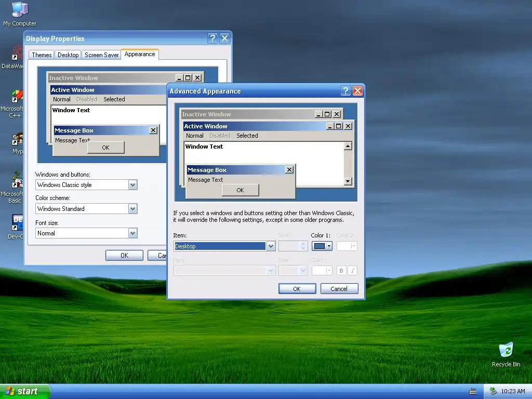This screenshot has height=399, width=532.
Task: Click Inactive Window close icon in Display Properties preview
Action: click(197, 78)
